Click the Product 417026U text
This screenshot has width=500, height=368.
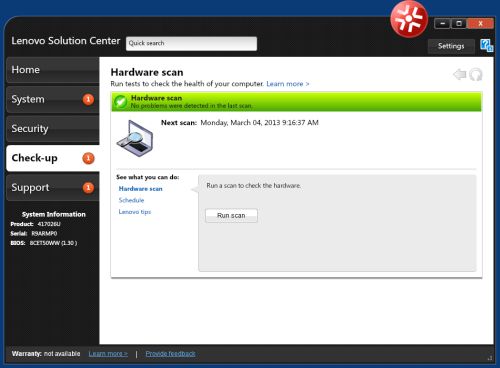35,224
